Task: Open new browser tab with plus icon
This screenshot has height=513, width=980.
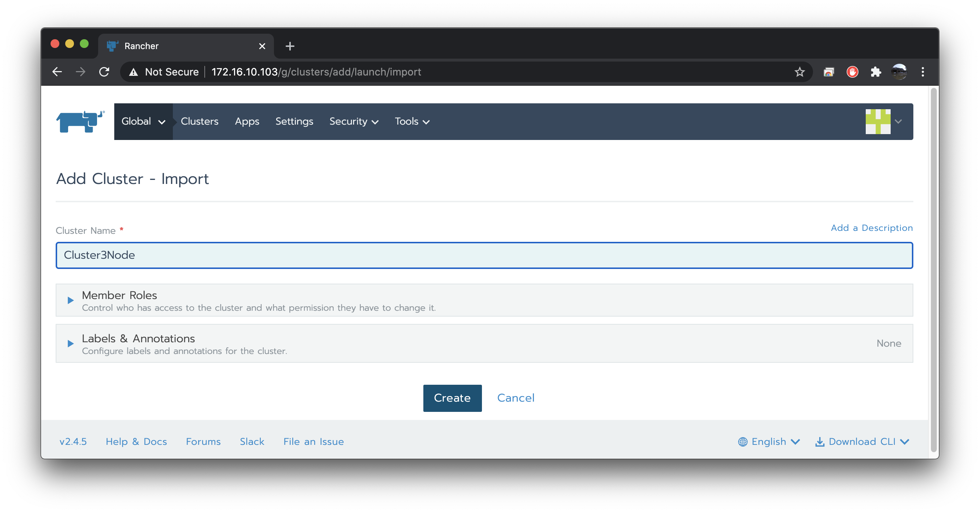Action: tap(290, 46)
